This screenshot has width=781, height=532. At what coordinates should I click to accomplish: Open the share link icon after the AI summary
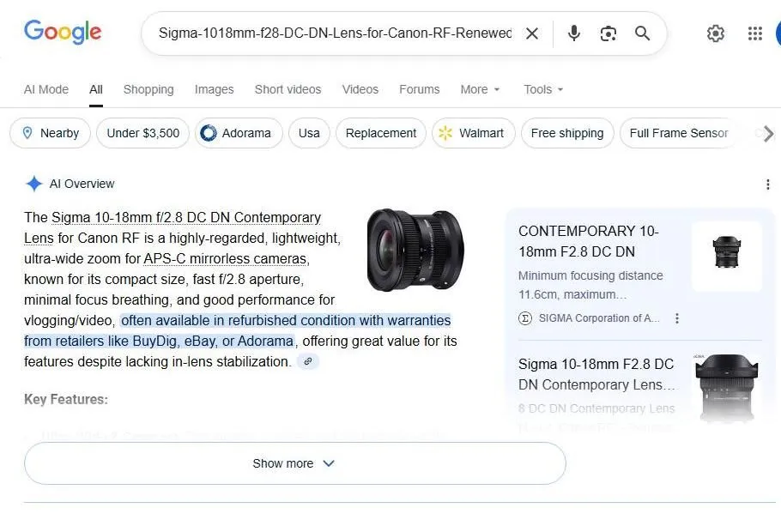tap(308, 360)
